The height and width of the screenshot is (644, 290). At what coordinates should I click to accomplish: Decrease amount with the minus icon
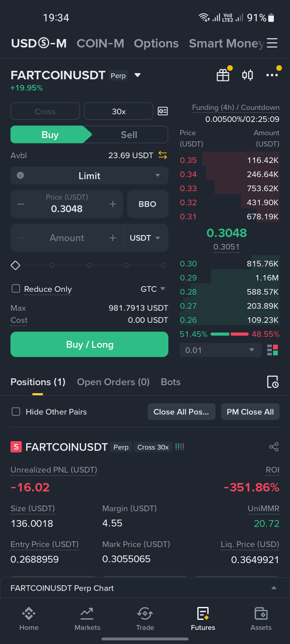21,238
